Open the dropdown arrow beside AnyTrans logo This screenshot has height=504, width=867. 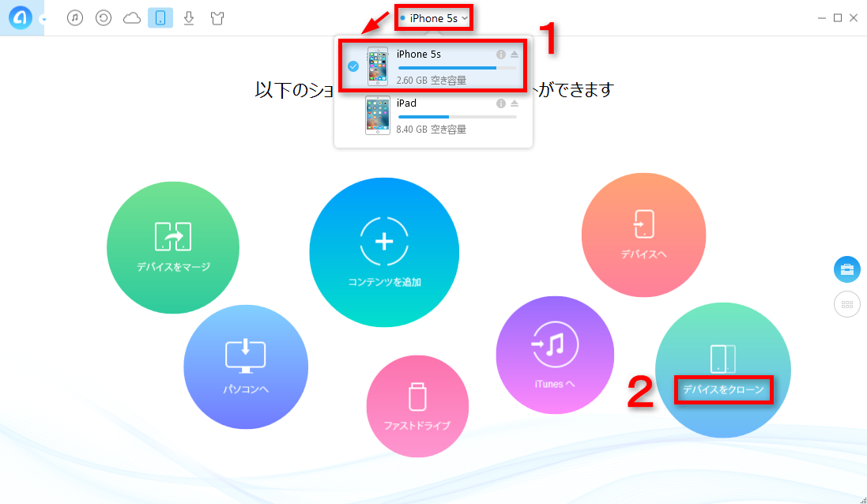pos(43,20)
